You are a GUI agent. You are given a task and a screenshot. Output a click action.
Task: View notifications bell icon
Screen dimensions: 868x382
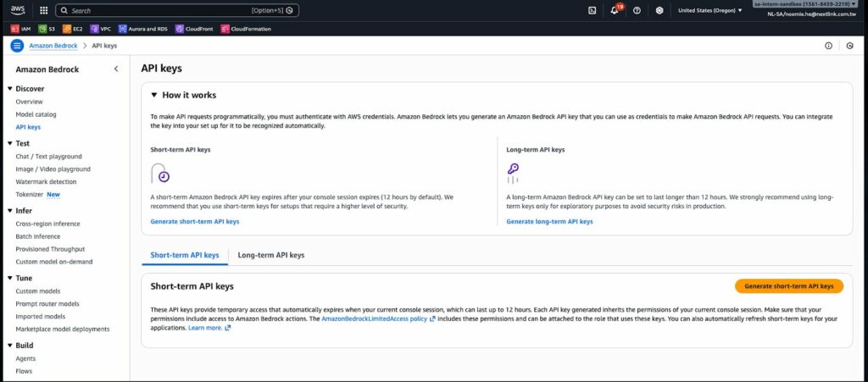coord(615,10)
